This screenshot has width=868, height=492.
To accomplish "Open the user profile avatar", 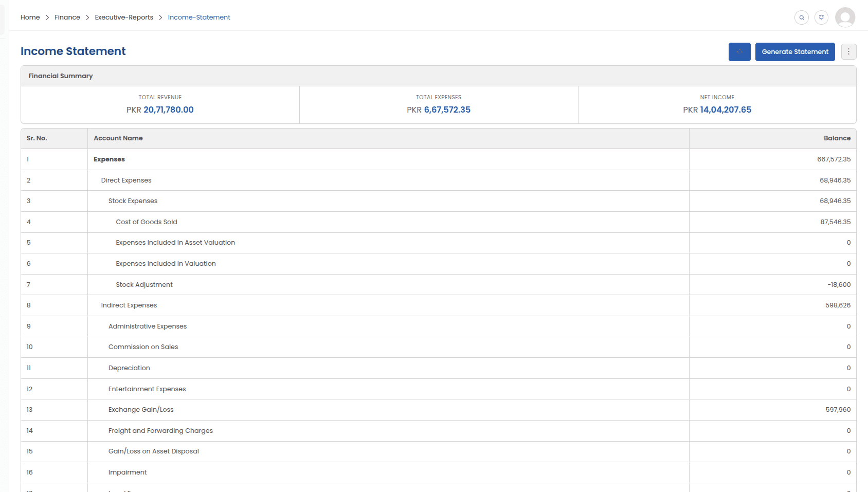I will pyautogui.click(x=845, y=17).
